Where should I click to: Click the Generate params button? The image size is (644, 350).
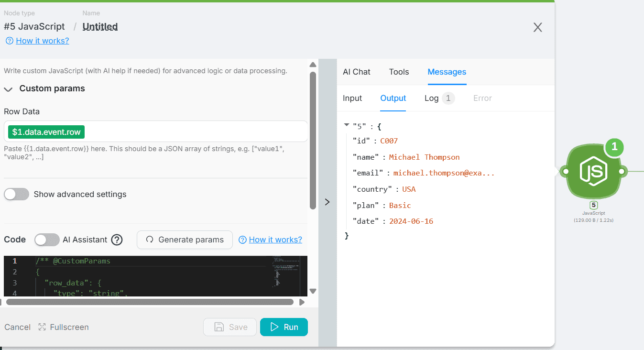point(185,240)
